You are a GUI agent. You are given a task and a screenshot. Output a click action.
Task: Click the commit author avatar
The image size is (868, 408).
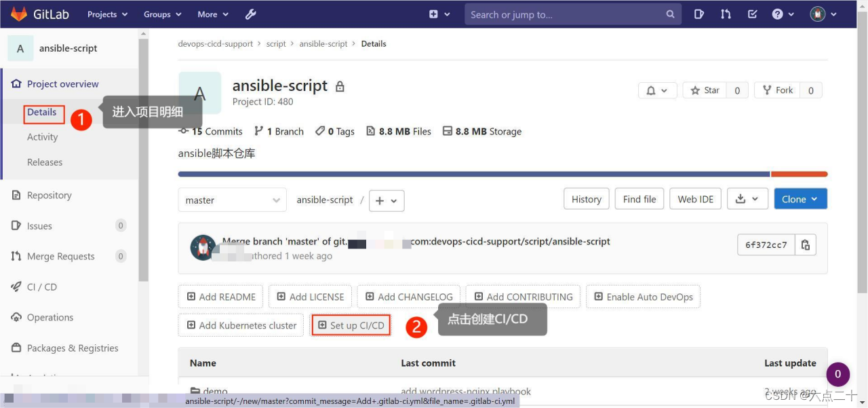[203, 248]
